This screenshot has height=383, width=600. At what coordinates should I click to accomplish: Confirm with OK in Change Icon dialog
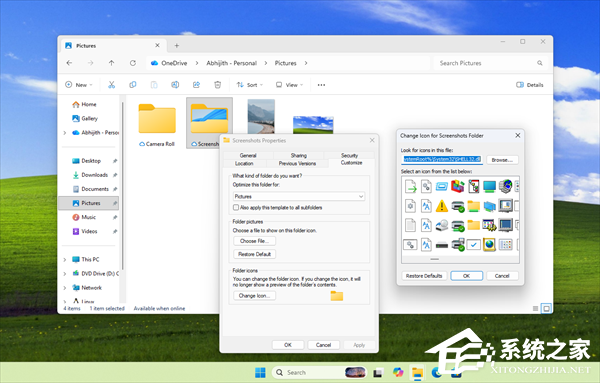(x=466, y=276)
